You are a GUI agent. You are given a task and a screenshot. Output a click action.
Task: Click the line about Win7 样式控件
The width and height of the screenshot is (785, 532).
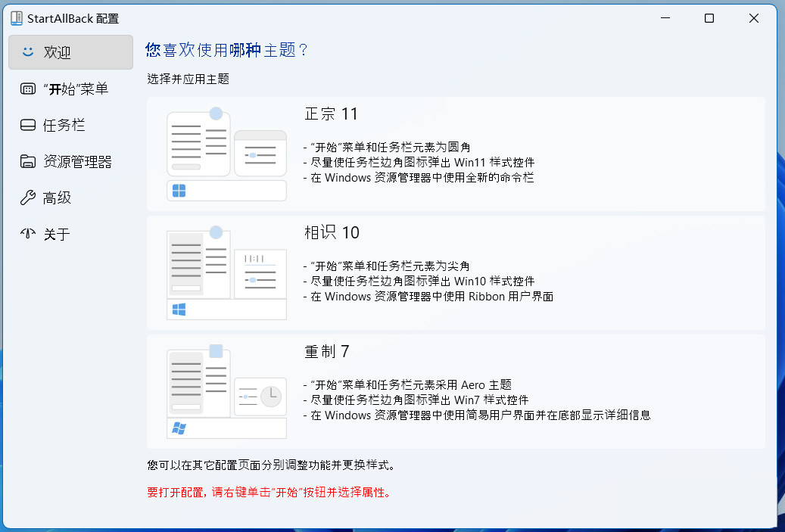coord(416,400)
